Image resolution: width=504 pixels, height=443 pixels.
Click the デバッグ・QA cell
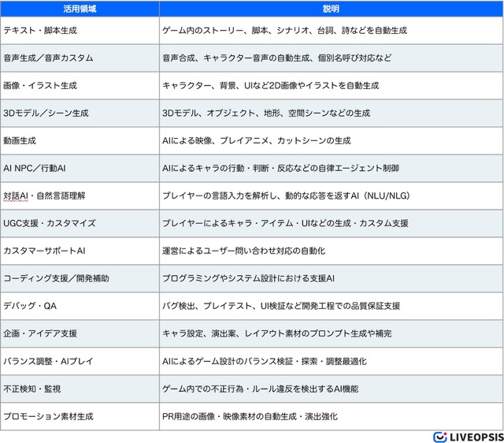point(31,306)
